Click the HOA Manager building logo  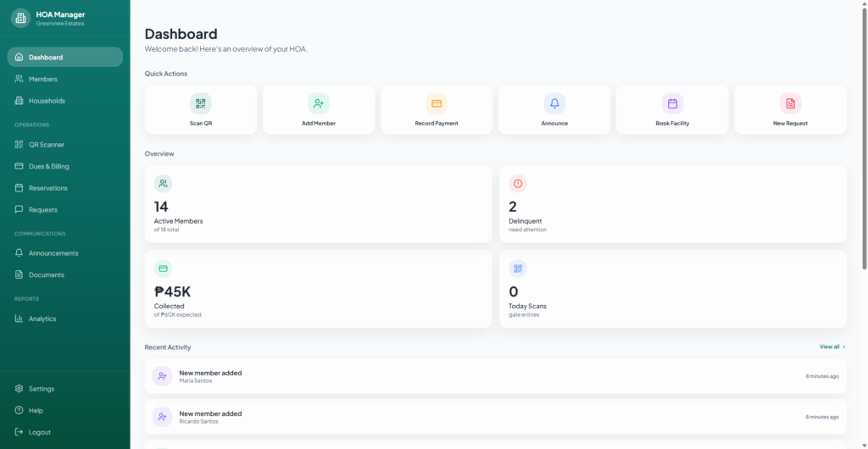pos(20,18)
